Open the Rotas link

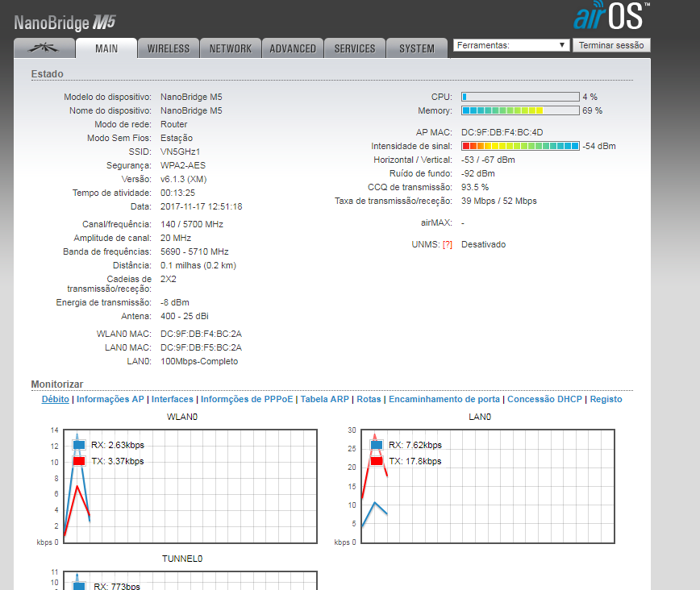pyautogui.click(x=369, y=399)
